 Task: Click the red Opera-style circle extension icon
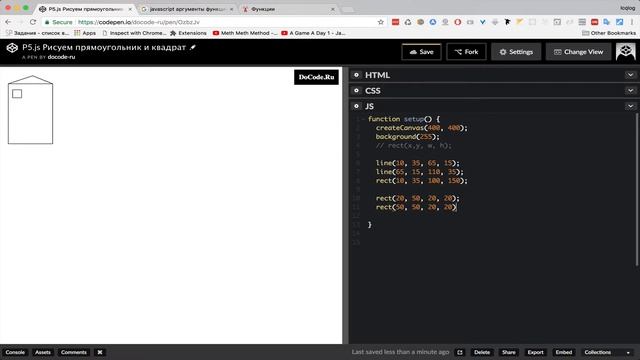458,22
